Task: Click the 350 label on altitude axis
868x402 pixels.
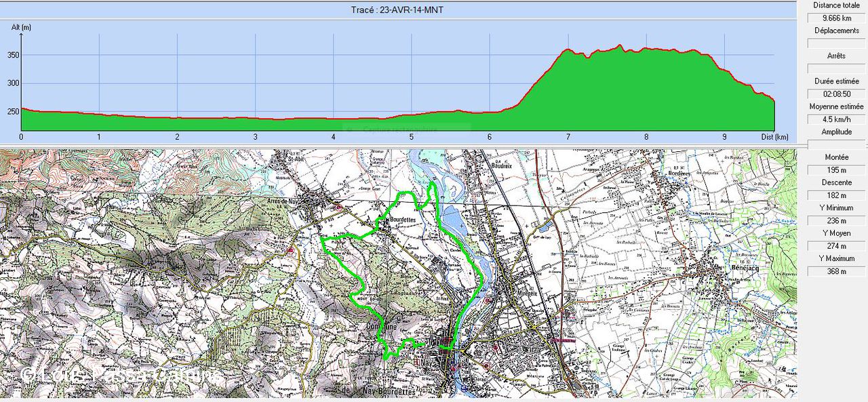Action: click(14, 56)
